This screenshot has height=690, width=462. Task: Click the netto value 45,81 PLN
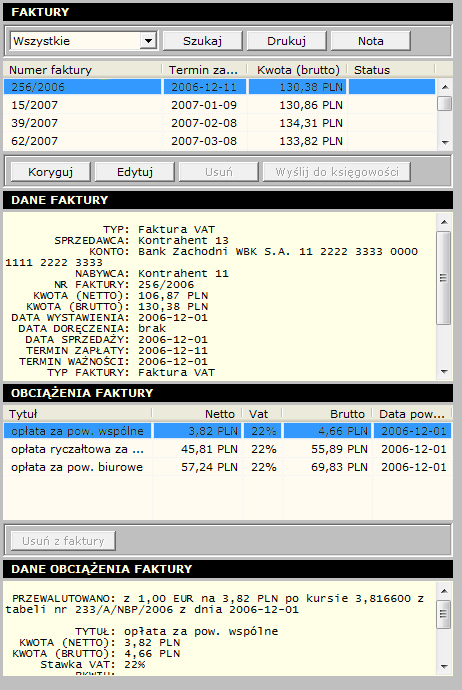pyautogui.click(x=209, y=449)
